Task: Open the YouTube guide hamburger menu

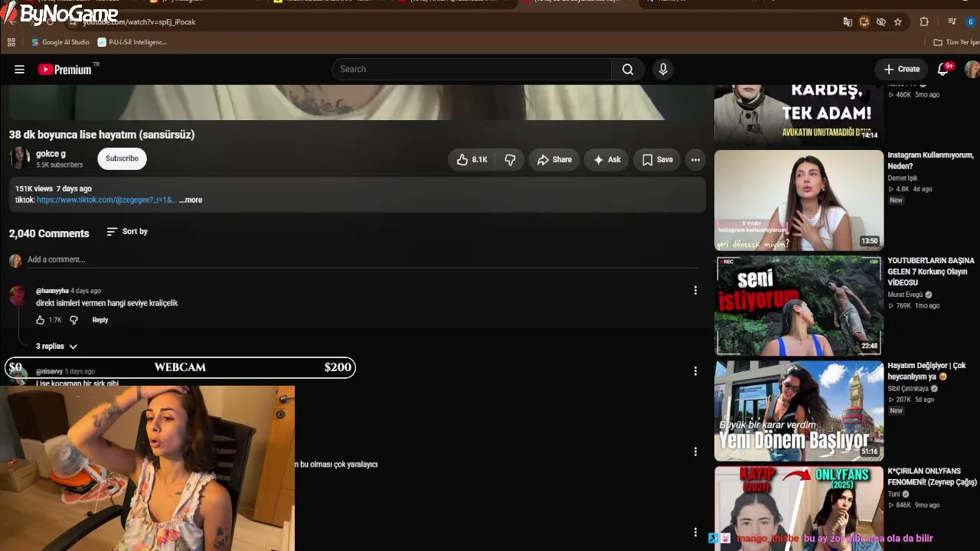Action: (x=19, y=70)
